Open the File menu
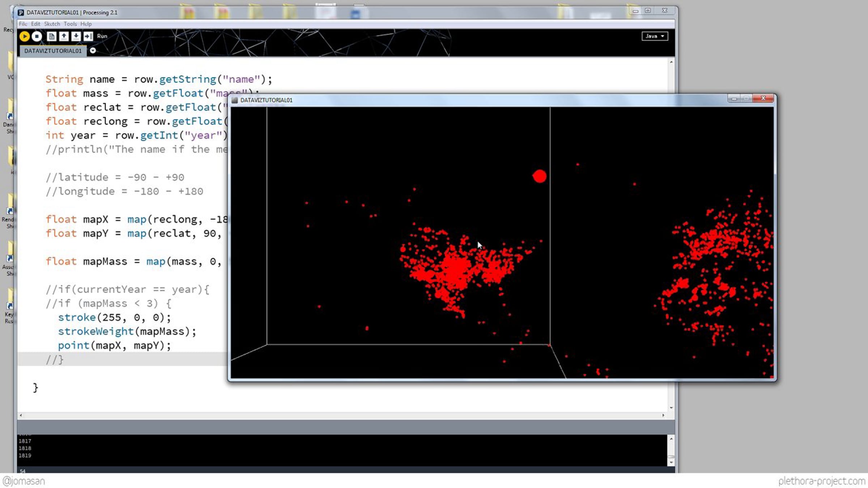This screenshot has width=868, height=488. tap(23, 24)
